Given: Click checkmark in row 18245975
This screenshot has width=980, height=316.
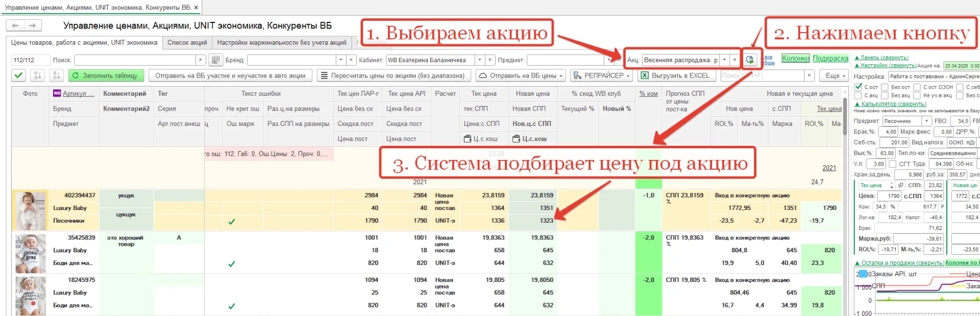Looking at the screenshot, I should coord(232,306).
